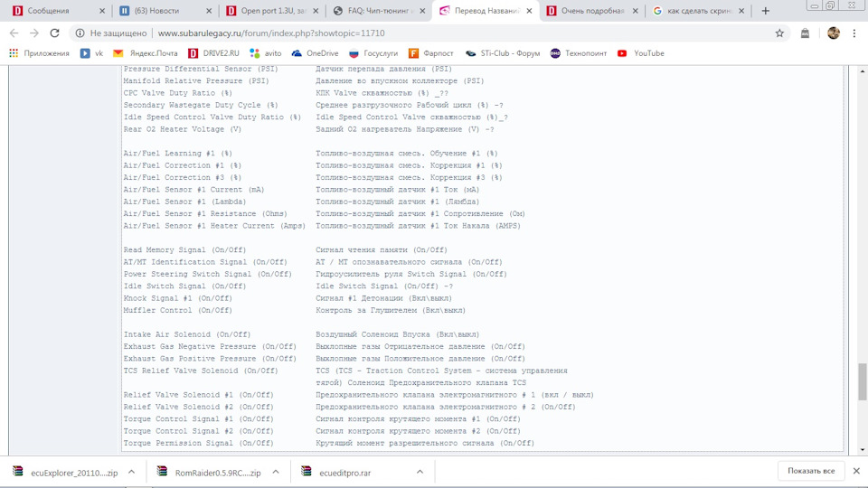Image resolution: width=868 pixels, height=488 pixels.
Task: Close the FAQ: Чип-тюнинг tab
Action: [x=422, y=11]
